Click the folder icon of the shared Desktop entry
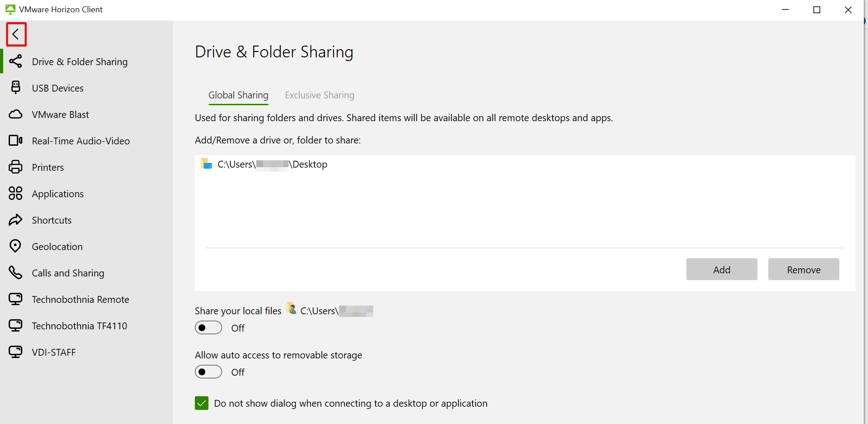The image size is (868, 424). coord(207,164)
